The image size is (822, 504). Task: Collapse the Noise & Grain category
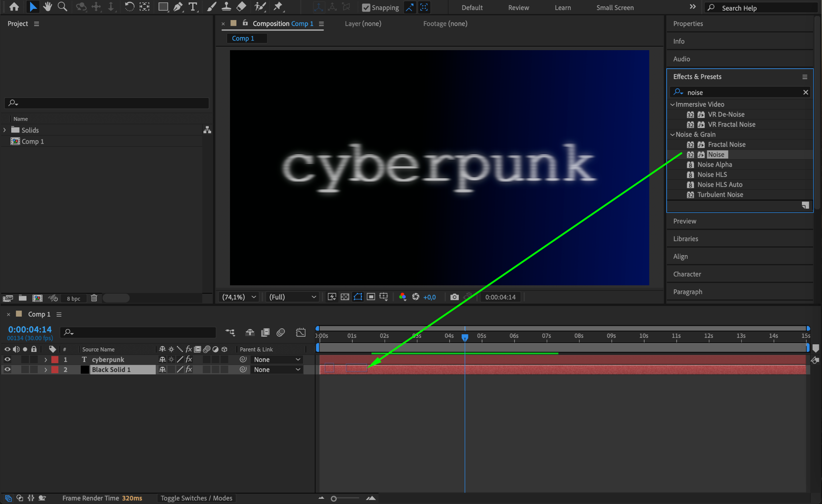(x=673, y=134)
